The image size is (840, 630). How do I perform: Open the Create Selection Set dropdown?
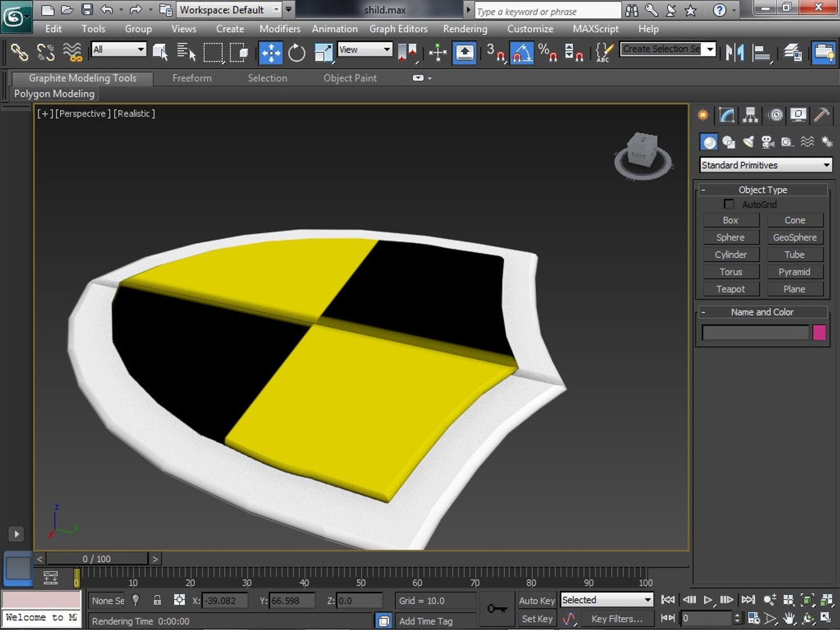pos(668,49)
